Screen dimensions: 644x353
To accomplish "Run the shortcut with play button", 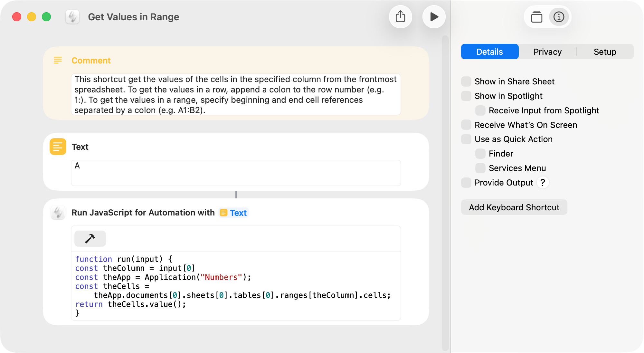I will pyautogui.click(x=434, y=17).
